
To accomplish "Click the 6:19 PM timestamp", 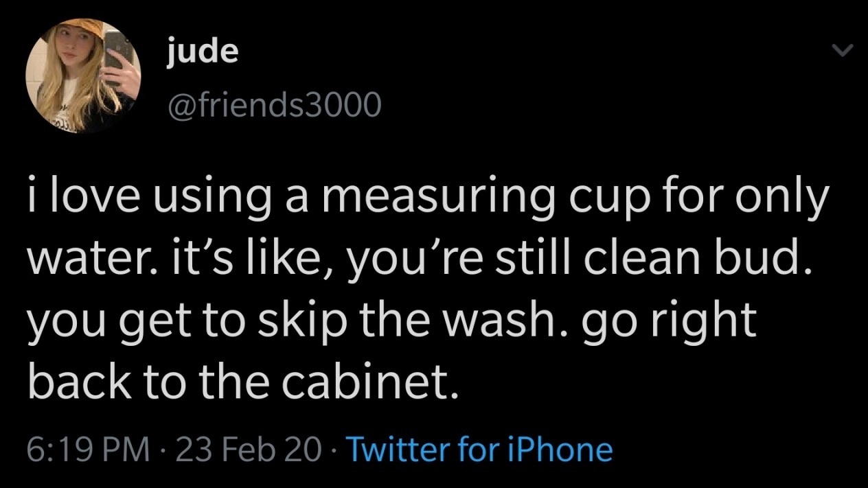I will 89,450.
